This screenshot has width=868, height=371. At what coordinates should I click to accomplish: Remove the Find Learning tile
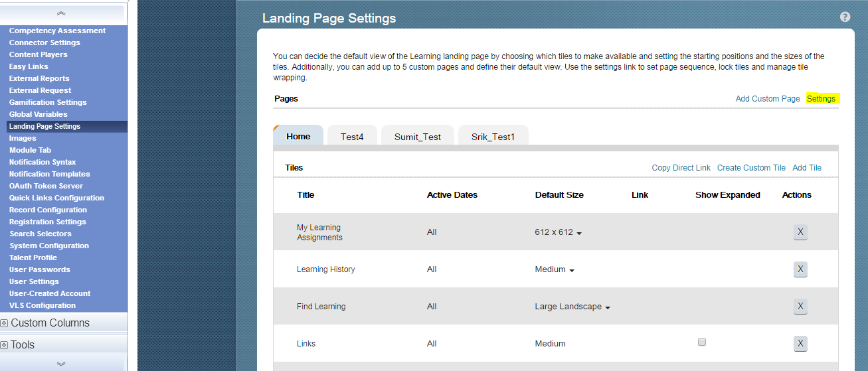pyautogui.click(x=800, y=306)
